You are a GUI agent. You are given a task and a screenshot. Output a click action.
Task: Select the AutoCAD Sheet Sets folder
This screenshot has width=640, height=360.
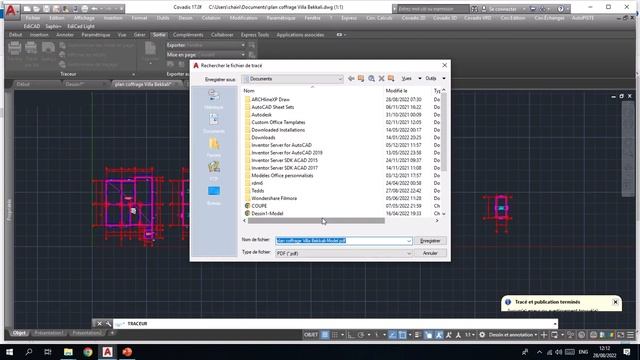(272, 107)
